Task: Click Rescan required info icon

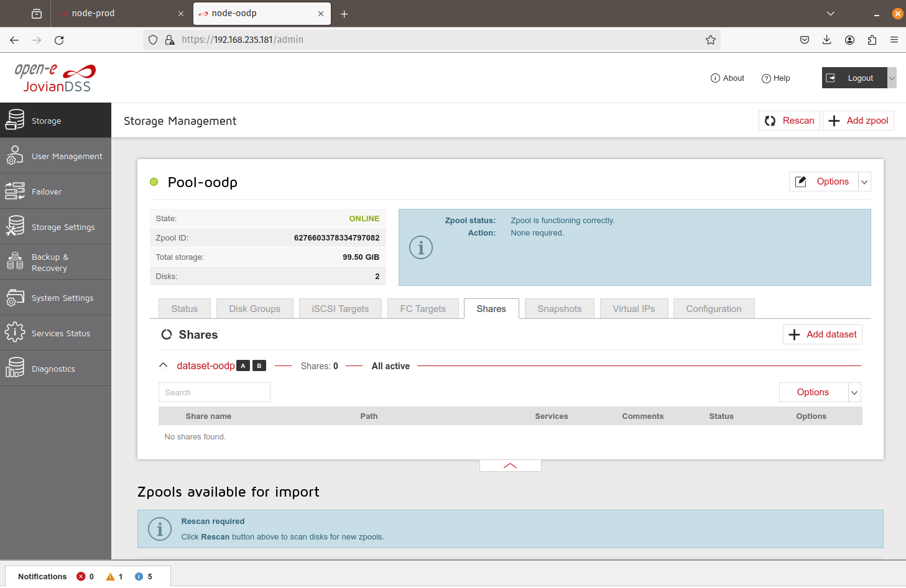Action: [160, 529]
